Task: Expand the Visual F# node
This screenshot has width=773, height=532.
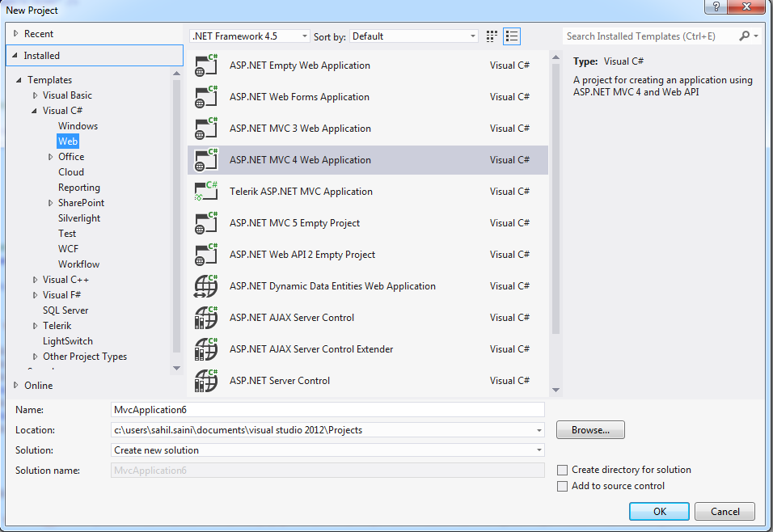Action: (x=35, y=295)
